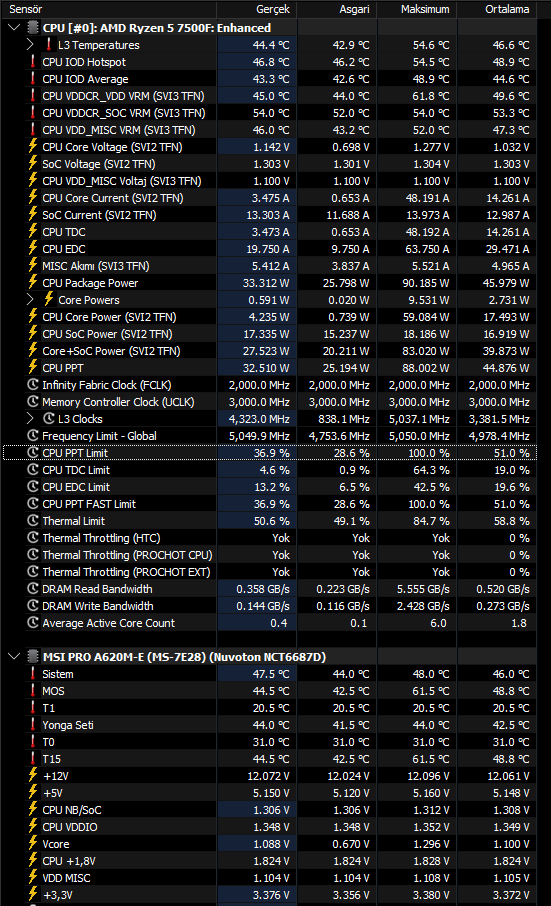The height and width of the screenshot is (906, 551).
Task: Select Thermal Throttling (PROCHOT CPU) row
Action: (x=269, y=555)
